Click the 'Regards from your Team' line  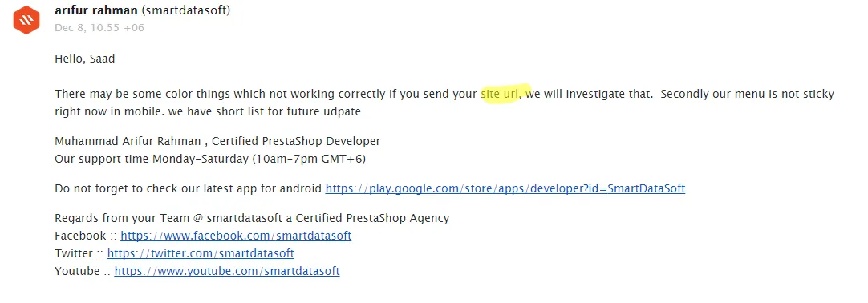pyautogui.click(x=252, y=218)
